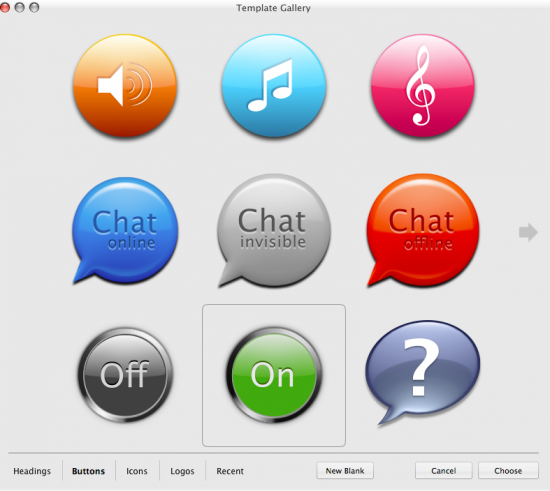Pick the blue Chat online bubble template
Image resolution: width=550 pixels, height=491 pixels.
coord(125,230)
